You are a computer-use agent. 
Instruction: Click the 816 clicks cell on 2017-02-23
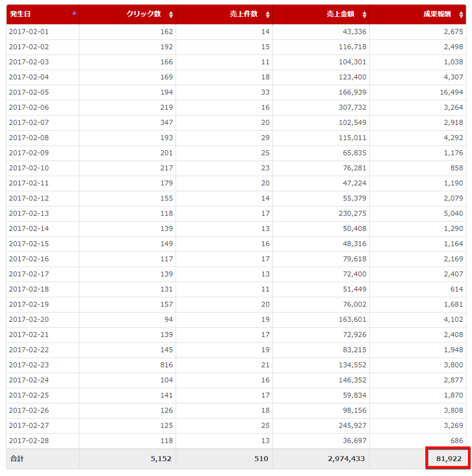[165, 365]
